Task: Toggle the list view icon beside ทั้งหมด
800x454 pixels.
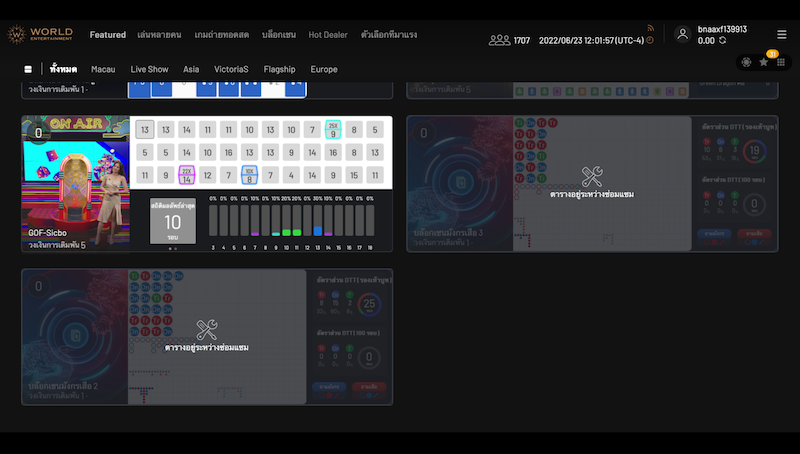Action: pyautogui.click(x=28, y=69)
